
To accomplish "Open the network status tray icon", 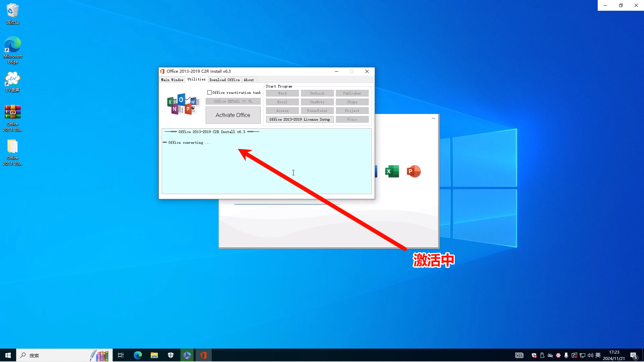I will (582, 355).
